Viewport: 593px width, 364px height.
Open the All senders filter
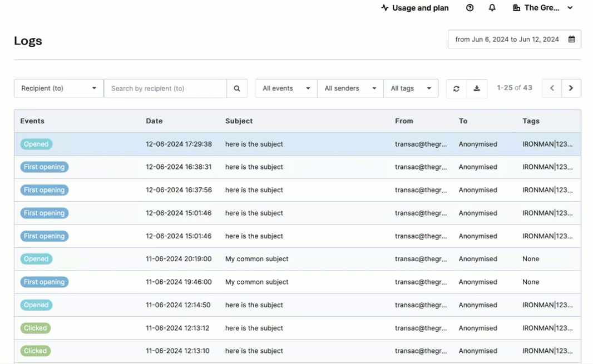pyautogui.click(x=350, y=88)
